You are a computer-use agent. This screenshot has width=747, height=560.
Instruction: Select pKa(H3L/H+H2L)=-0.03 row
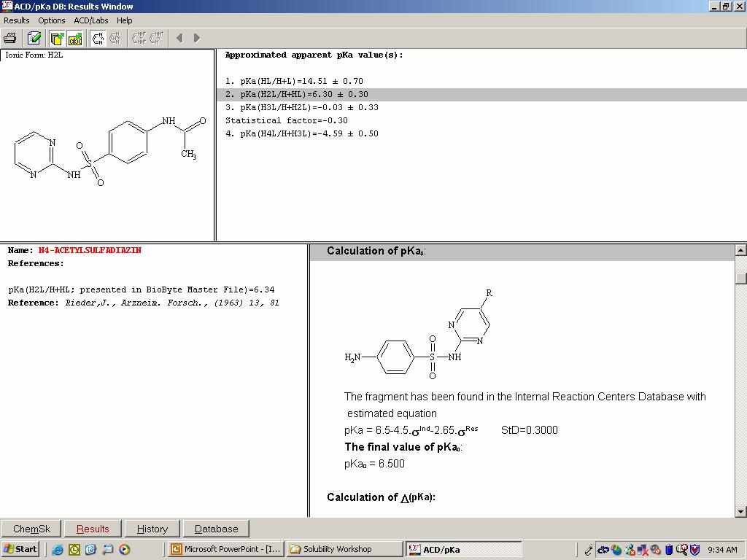[301, 108]
